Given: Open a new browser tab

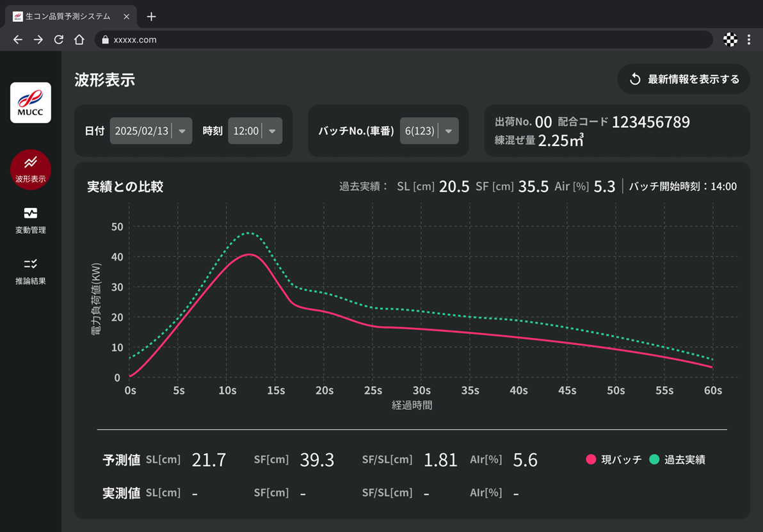Looking at the screenshot, I should [151, 17].
